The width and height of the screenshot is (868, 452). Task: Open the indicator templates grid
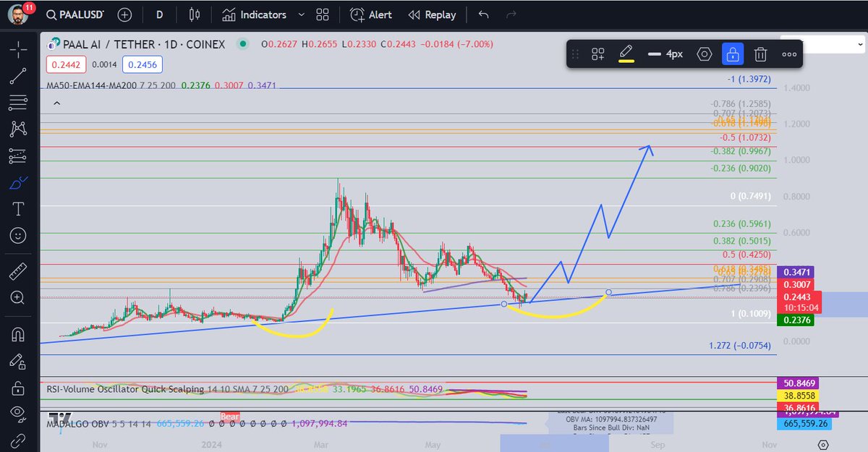tap(323, 14)
